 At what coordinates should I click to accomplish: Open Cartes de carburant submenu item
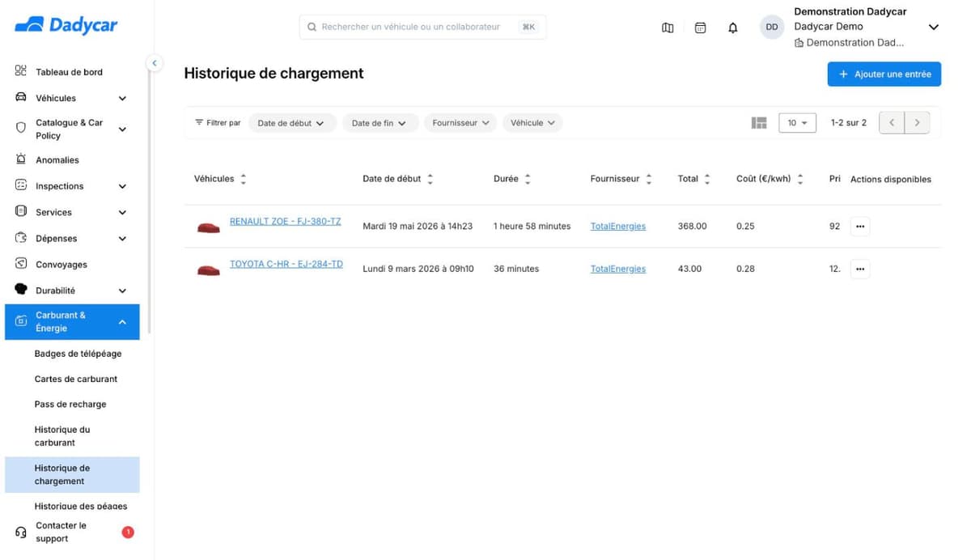(76, 379)
